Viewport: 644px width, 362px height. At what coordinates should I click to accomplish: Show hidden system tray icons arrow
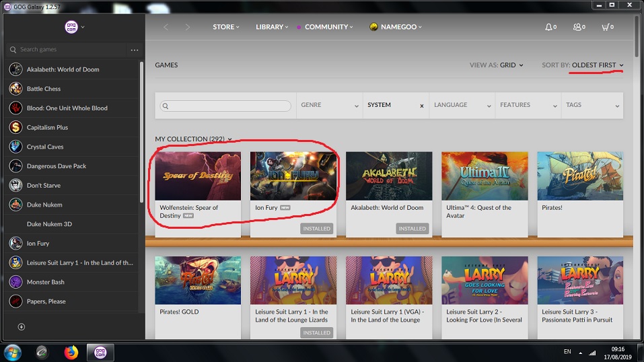[x=580, y=353]
